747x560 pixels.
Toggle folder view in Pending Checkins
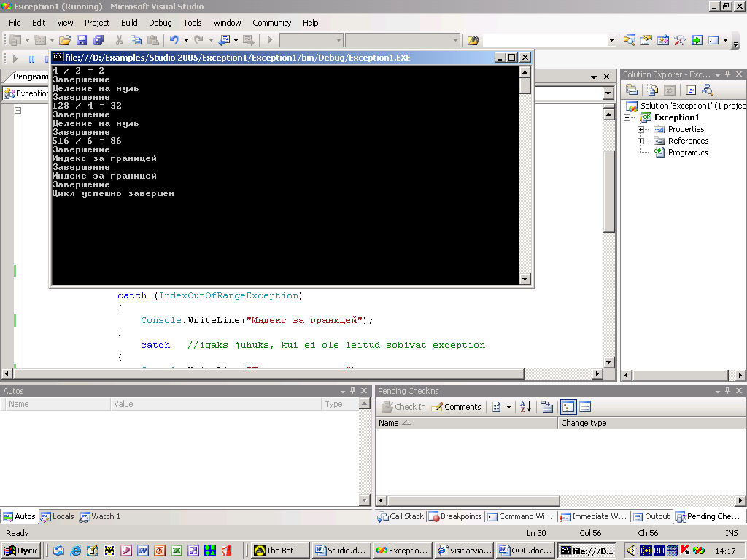tap(568, 407)
